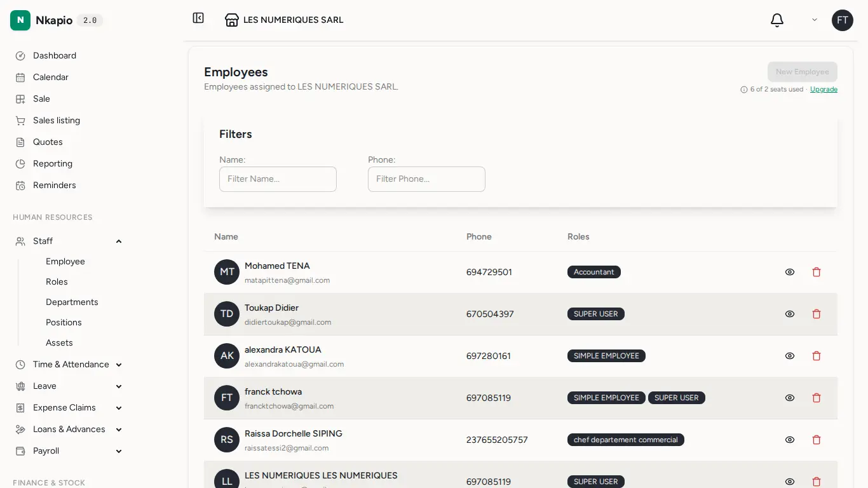Viewport: 868px width, 488px height.
Task: Open the FT user avatar menu
Action: coord(843,20)
